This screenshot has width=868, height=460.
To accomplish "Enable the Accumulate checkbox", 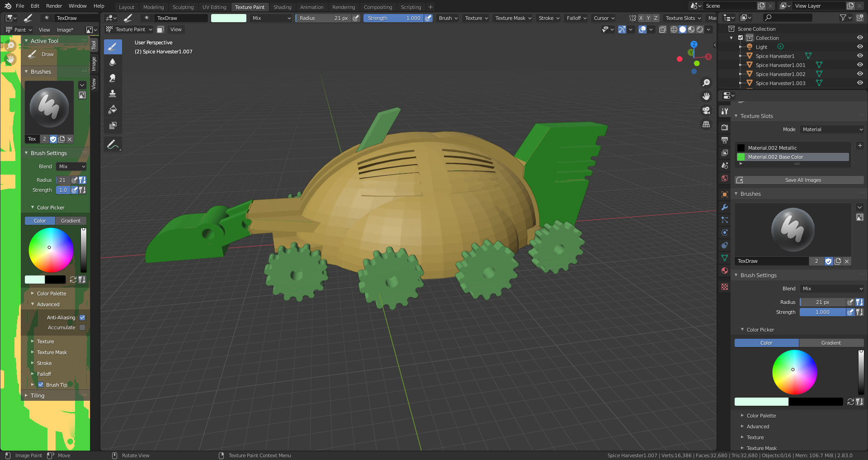I will point(82,327).
